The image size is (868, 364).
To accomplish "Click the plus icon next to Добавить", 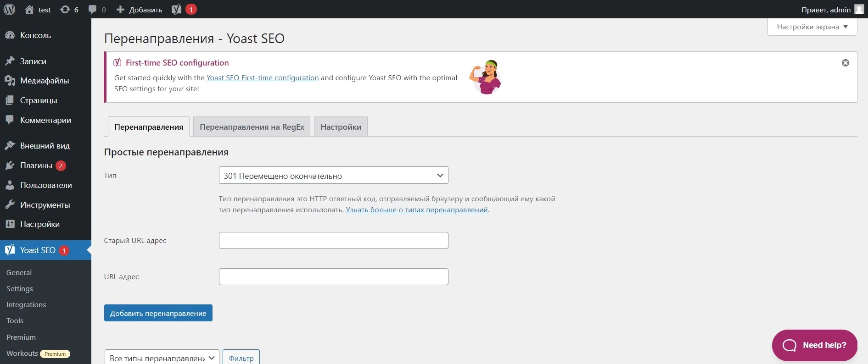I will [120, 10].
